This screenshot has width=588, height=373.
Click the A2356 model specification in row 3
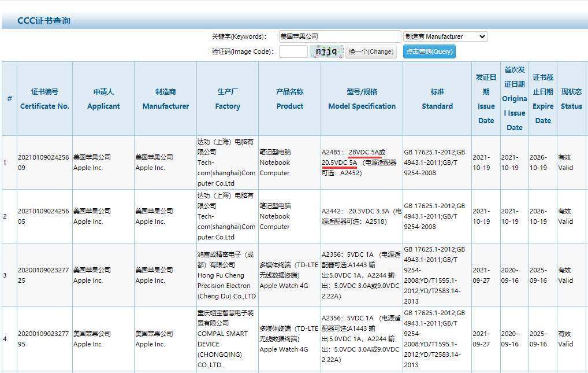(361, 275)
